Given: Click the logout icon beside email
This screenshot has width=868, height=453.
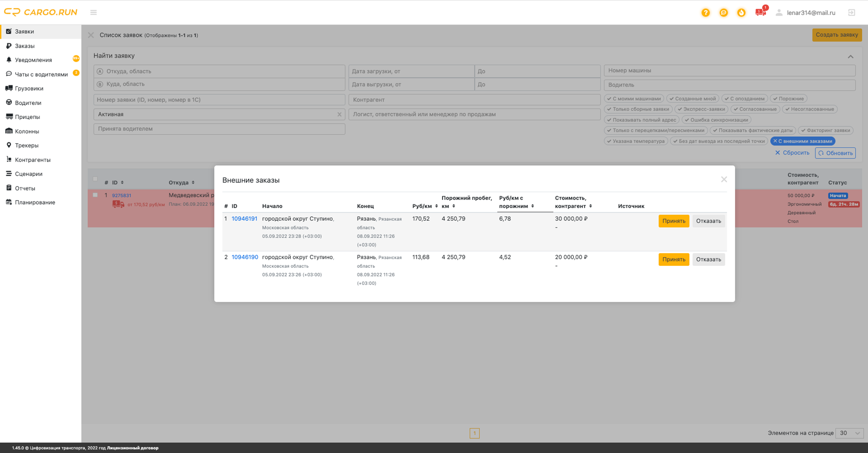Looking at the screenshot, I should pos(852,12).
